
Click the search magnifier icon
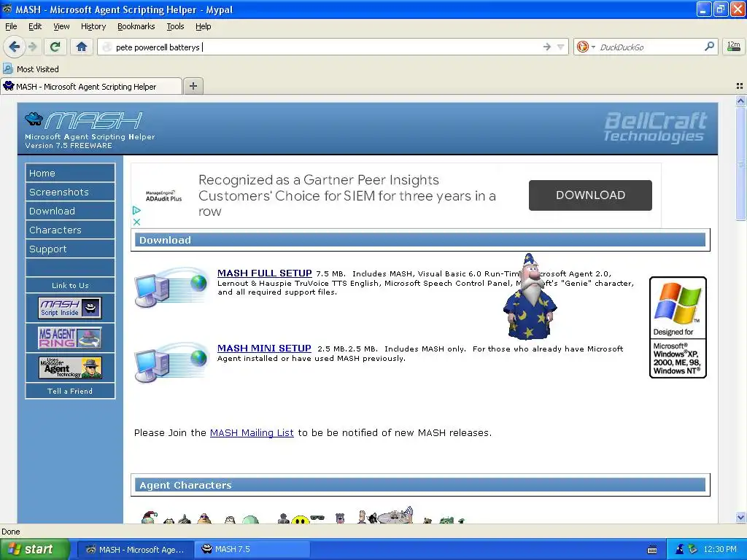709,46
